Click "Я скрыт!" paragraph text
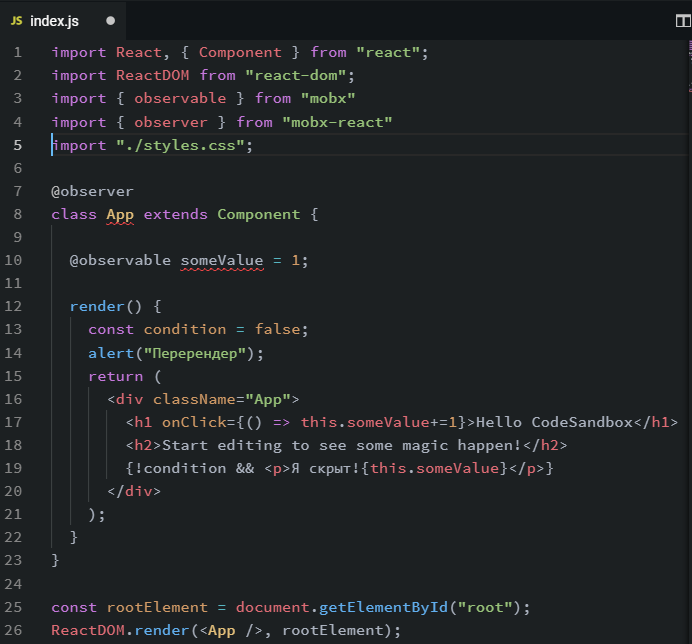 [326, 468]
